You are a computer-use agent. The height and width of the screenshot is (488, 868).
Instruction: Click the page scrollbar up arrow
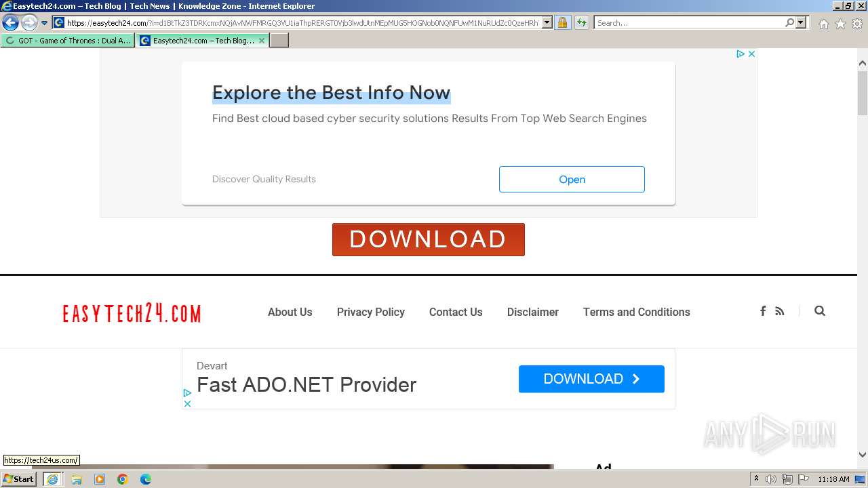pos(863,63)
